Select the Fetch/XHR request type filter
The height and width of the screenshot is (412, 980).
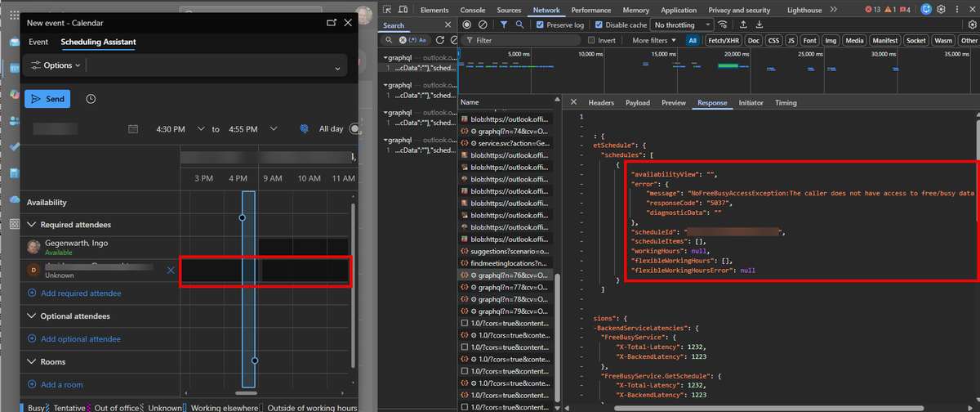point(722,40)
